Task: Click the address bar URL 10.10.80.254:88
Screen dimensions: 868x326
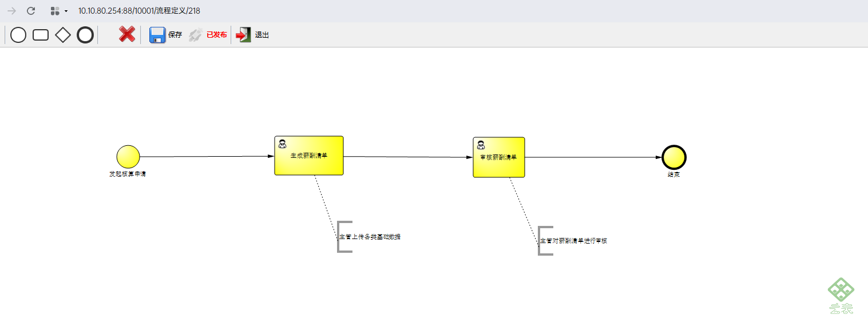Action: (139, 11)
